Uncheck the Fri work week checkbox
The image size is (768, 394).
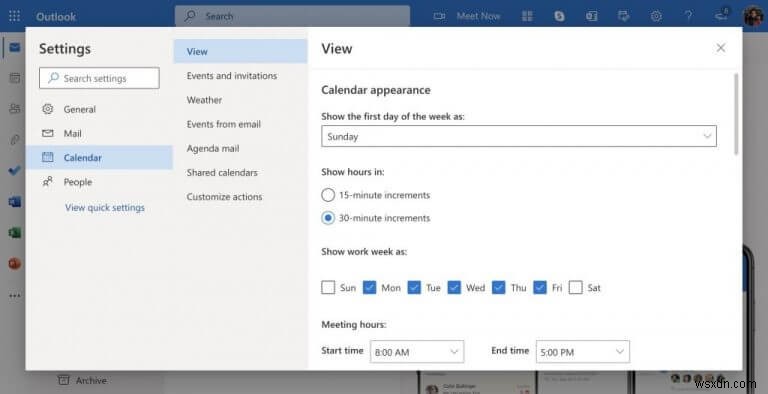point(540,287)
